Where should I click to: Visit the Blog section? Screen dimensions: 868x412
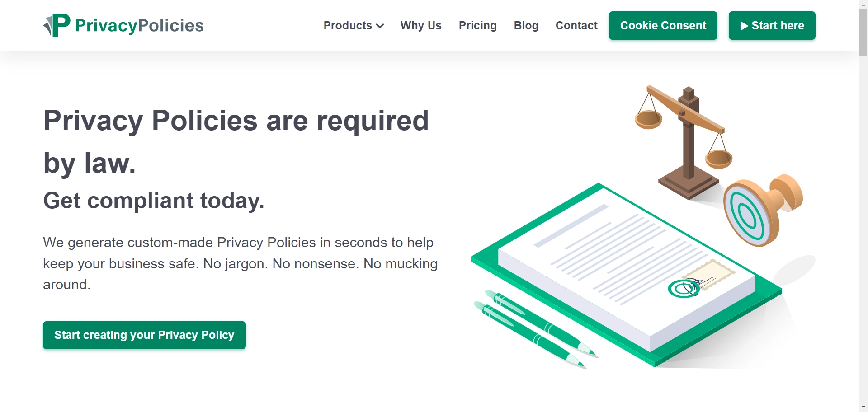point(526,26)
